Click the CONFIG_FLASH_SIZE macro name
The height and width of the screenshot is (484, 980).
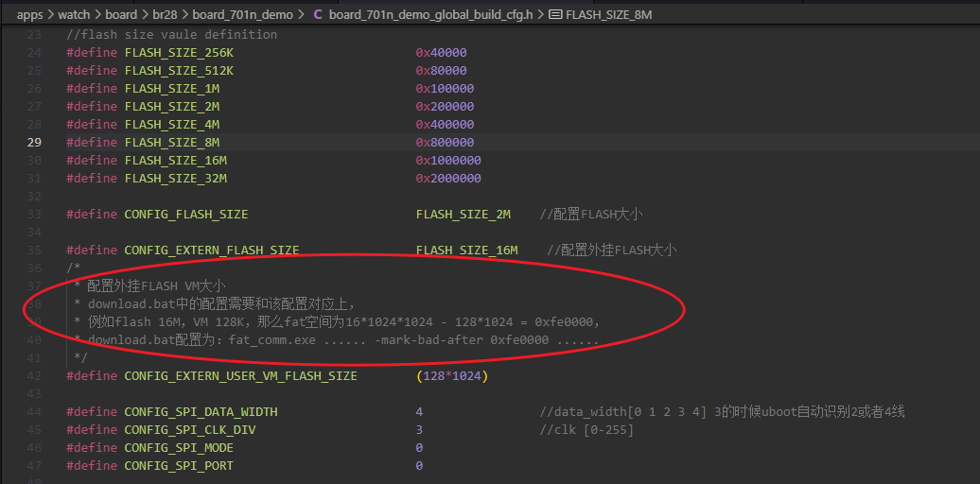point(186,215)
